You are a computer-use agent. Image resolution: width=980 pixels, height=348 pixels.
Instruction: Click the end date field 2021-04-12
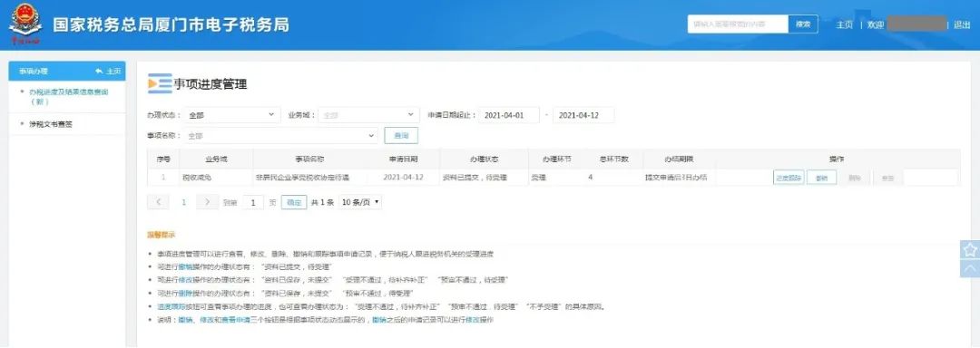tap(583, 115)
